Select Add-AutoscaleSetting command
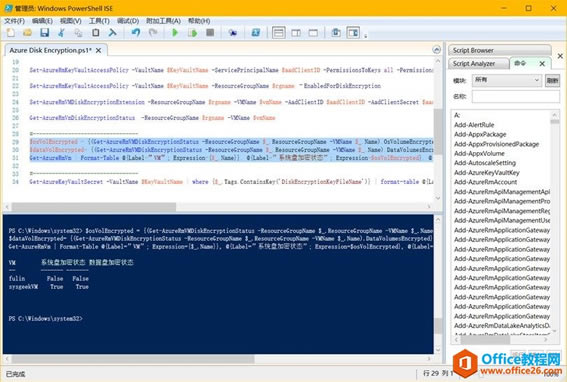567x382 pixels. pos(485,163)
